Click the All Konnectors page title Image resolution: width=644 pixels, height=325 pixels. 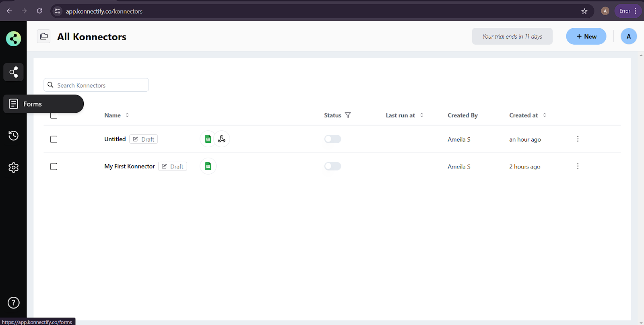pos(92,37)
